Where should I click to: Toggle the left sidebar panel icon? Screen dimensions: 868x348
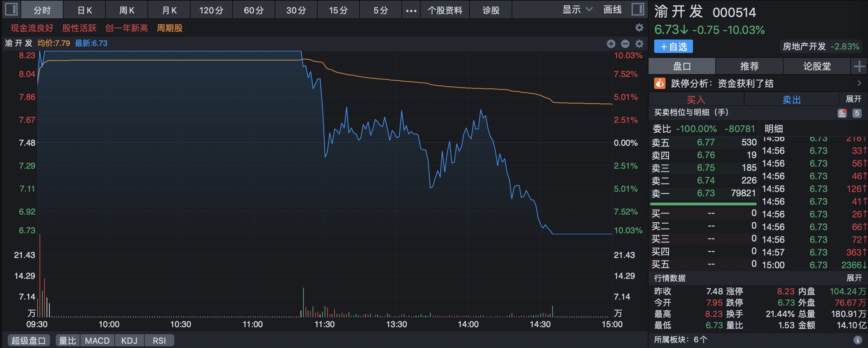(x=11, y=9)
